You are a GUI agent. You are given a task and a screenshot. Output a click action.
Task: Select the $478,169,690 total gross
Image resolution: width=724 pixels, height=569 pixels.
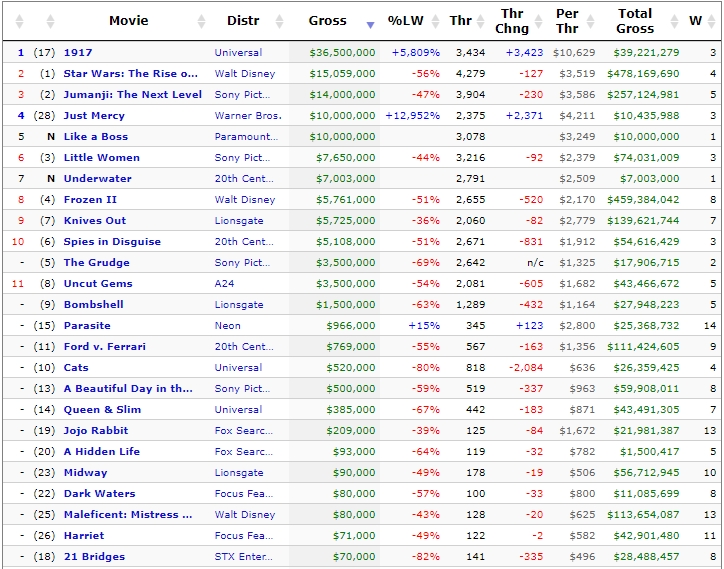pyautogui.click(x=643, y=73)
